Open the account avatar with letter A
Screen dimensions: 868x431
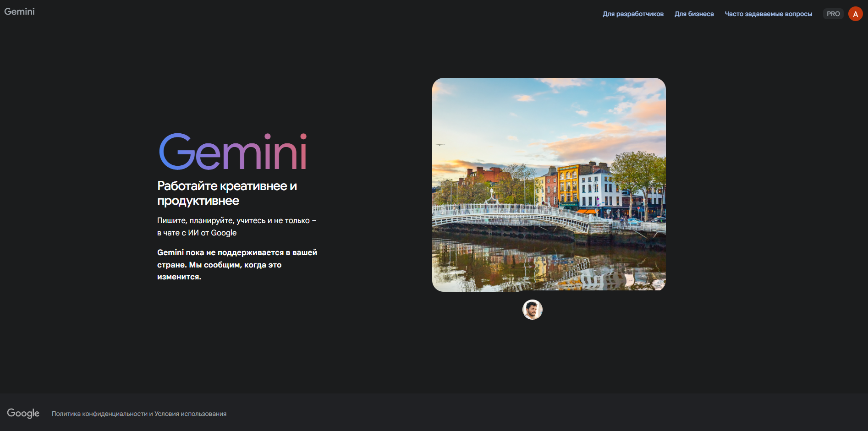(855, 14)
